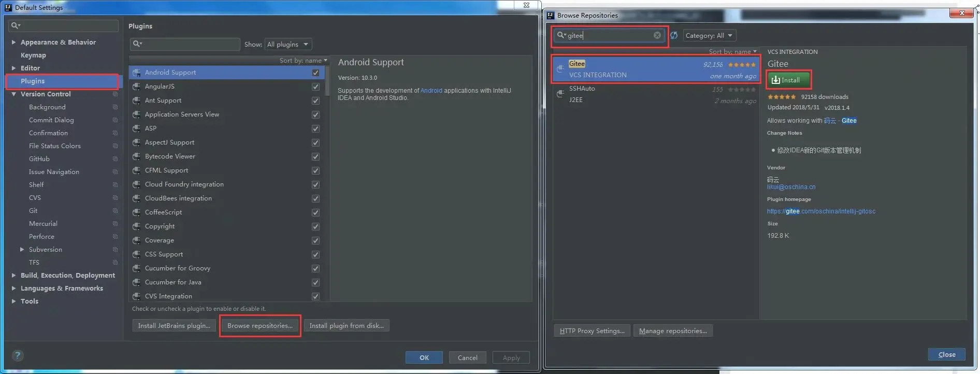Viewport: 980px width, 374px height.
Task: Collapse the Version Control node
Action: [13, 94]
